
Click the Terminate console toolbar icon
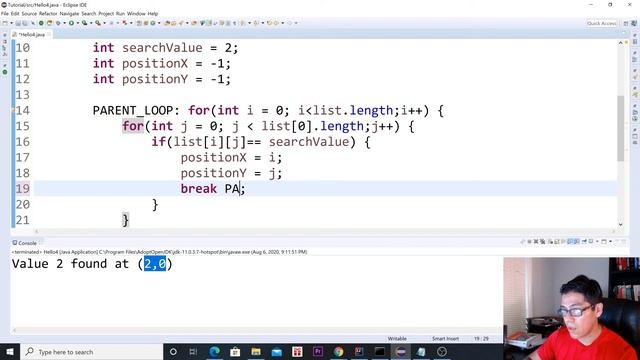tap(529, 242)
